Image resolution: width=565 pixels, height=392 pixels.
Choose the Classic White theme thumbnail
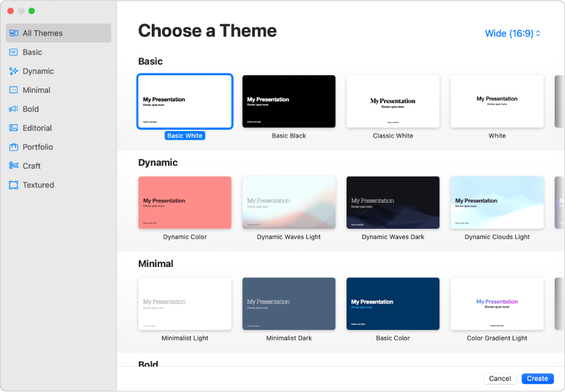(393, 101)
